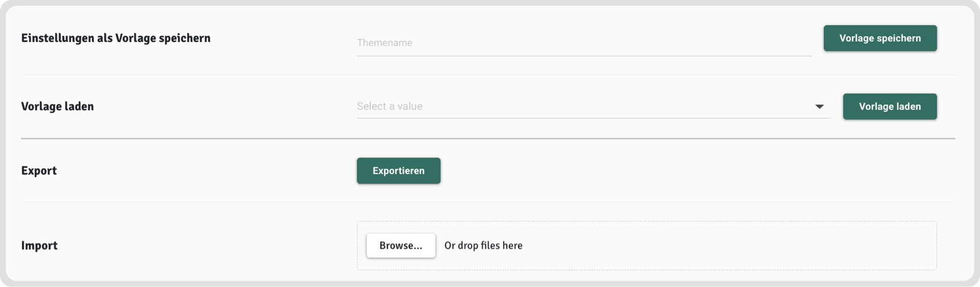
Task: Focus the theme name text box
Action: pyautogui.click(x=583, y=43)
